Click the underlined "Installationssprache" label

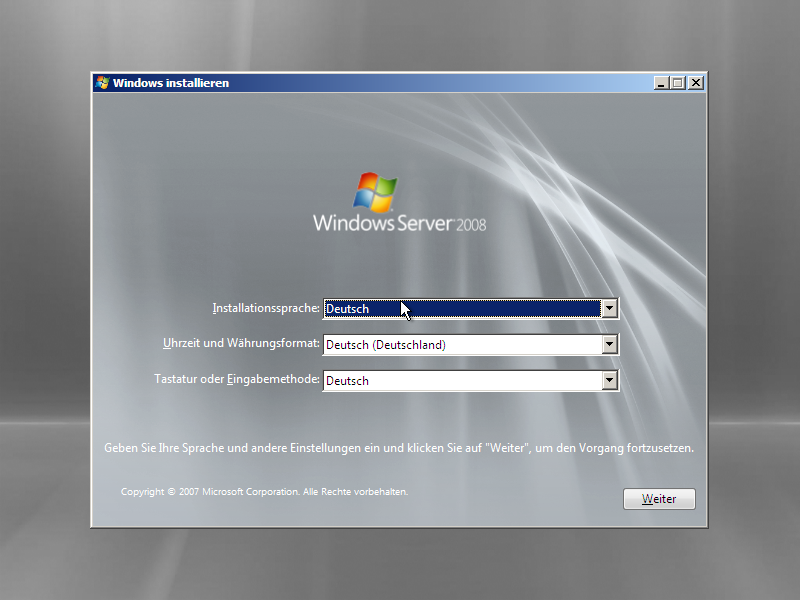(265, 308)
